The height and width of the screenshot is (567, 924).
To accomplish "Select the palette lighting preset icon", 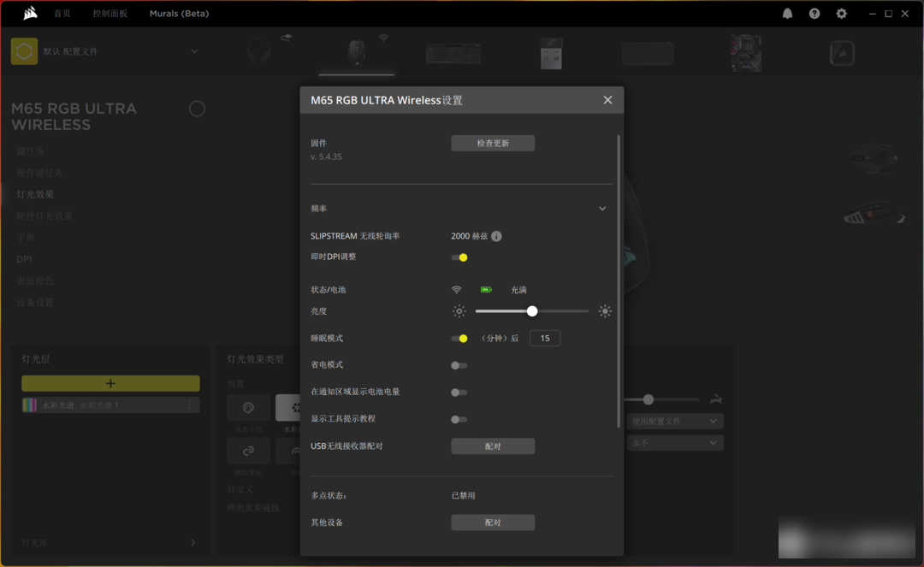I will point(248,407).
